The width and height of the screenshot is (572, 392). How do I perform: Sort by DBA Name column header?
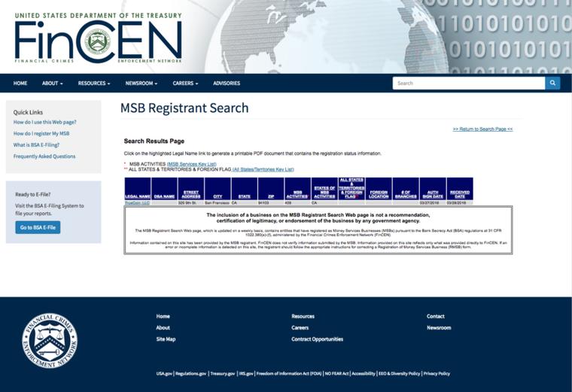click(x=164, y=196)
